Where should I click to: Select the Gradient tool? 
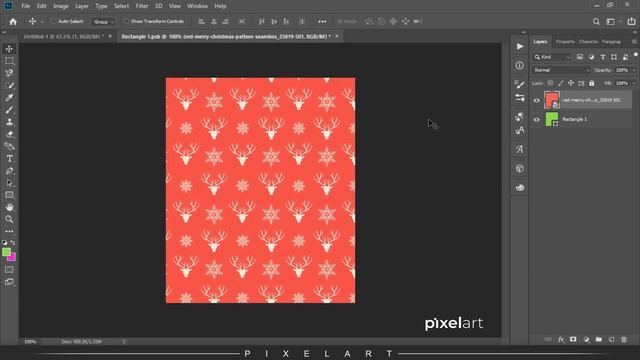click(9, 146)
